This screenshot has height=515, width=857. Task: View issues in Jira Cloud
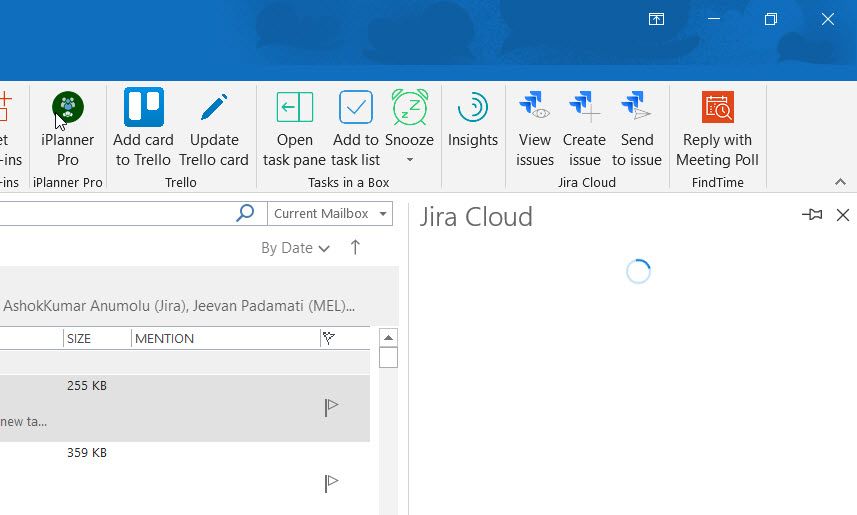click(x=535, y=129)
